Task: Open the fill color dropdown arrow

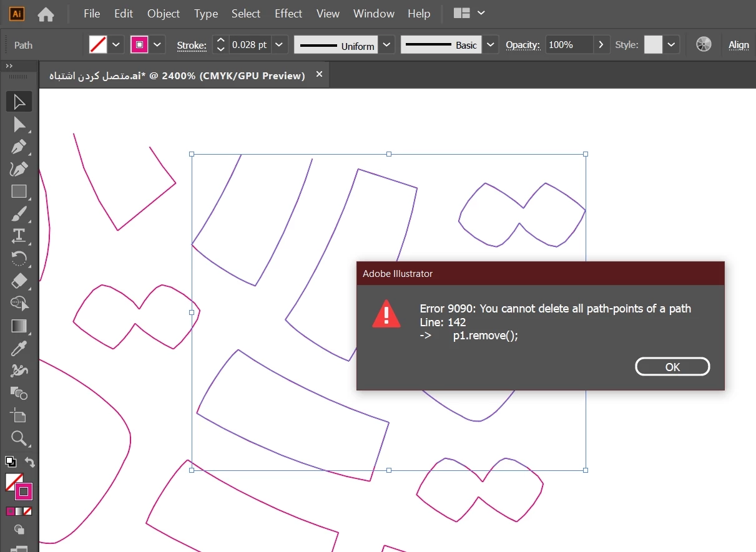Action: 116,44
